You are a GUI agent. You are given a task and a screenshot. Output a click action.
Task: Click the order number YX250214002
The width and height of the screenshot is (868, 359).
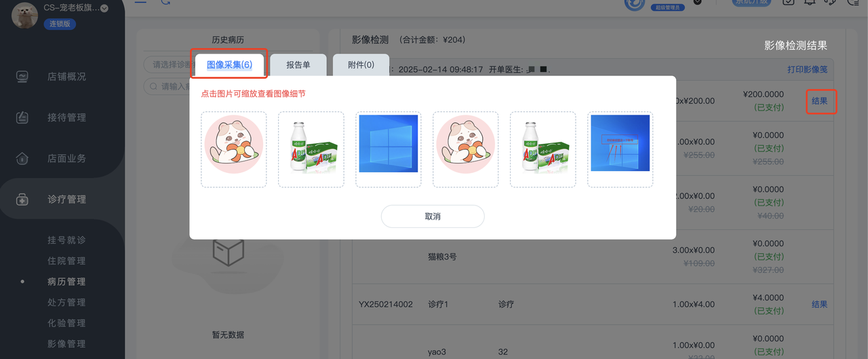pos(386,305)
